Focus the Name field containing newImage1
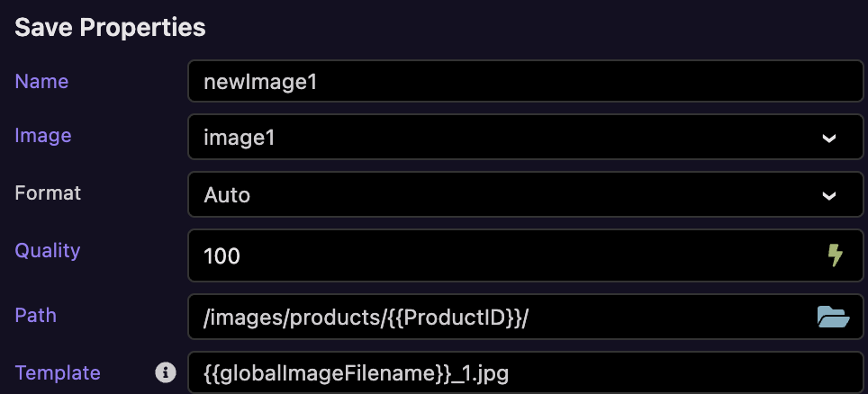 point(525,81)
